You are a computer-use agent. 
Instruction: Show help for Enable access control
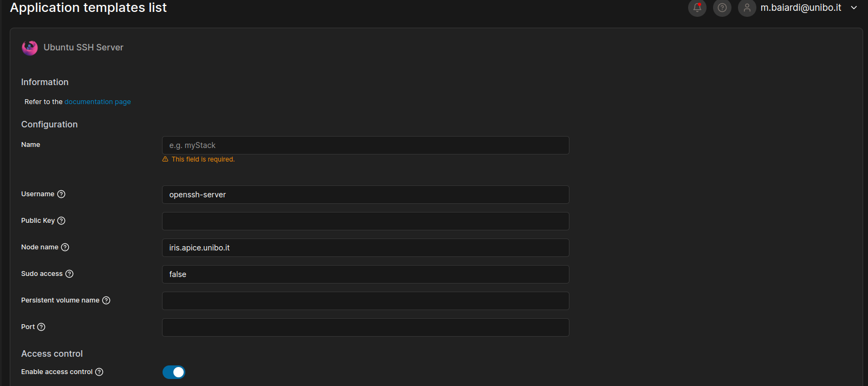point(99,372)
